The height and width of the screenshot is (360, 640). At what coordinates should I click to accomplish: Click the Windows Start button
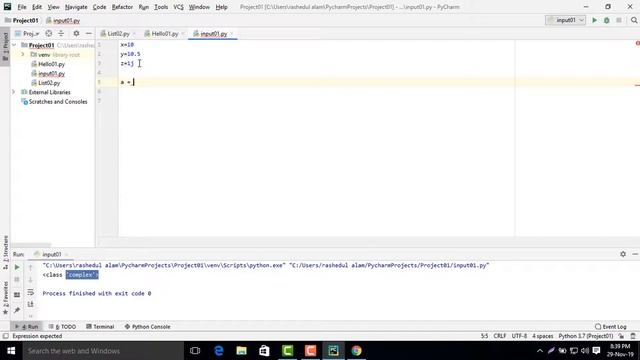click(11, 351)
